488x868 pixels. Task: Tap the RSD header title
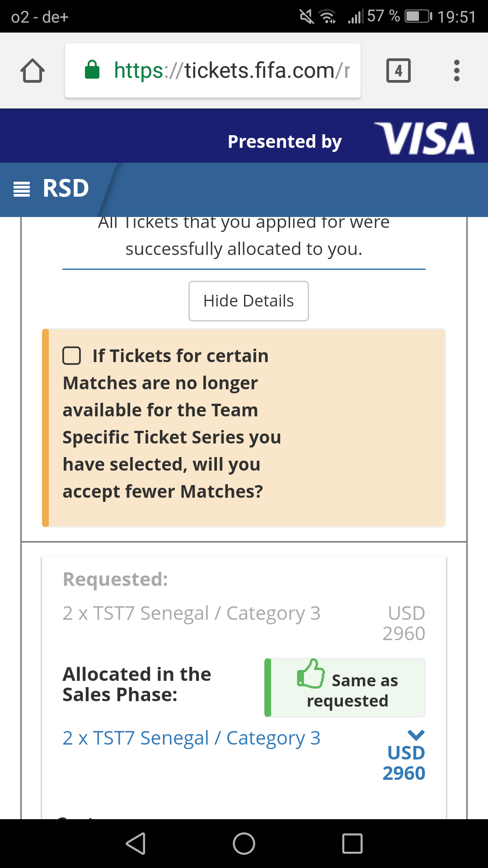pyautogui.click(x=66, y=189)
